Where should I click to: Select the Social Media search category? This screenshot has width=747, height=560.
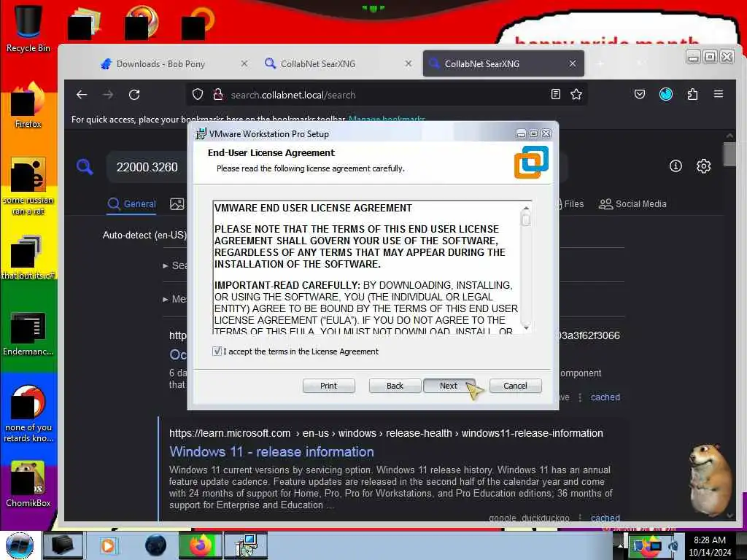tap(632, 204)
